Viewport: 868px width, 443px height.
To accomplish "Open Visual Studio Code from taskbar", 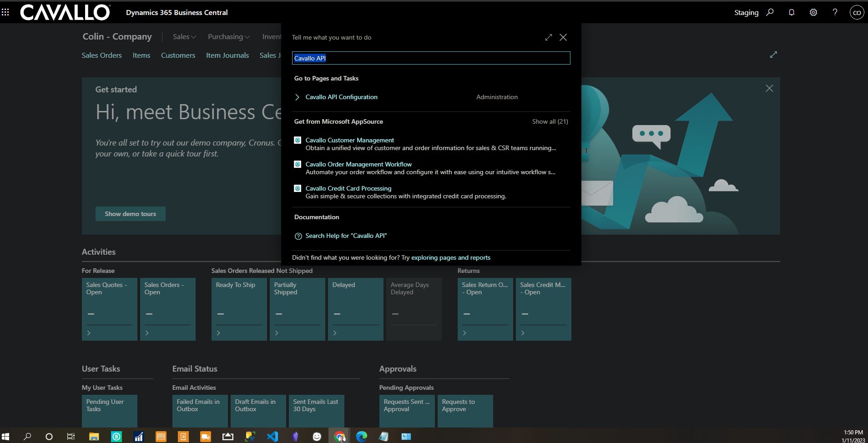I will pos(272,437).
